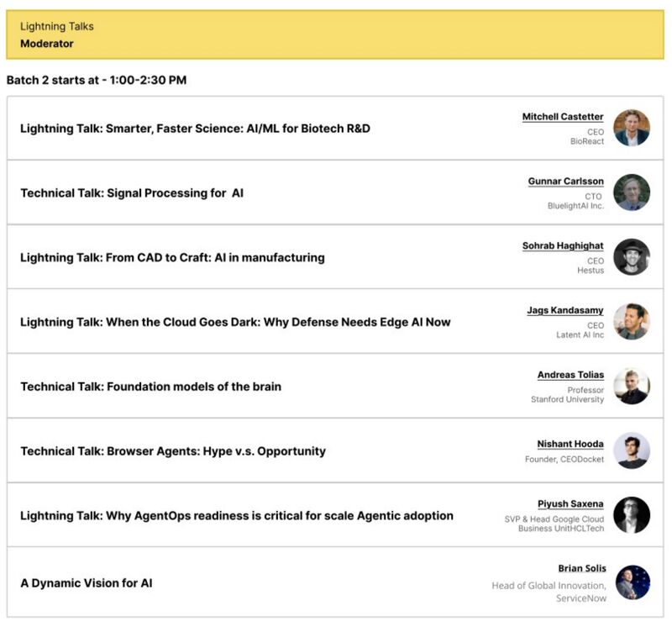Click Mitchell Castetter's profile photo
The height and width of the screenshot is (632, 672).
[632, 128]
